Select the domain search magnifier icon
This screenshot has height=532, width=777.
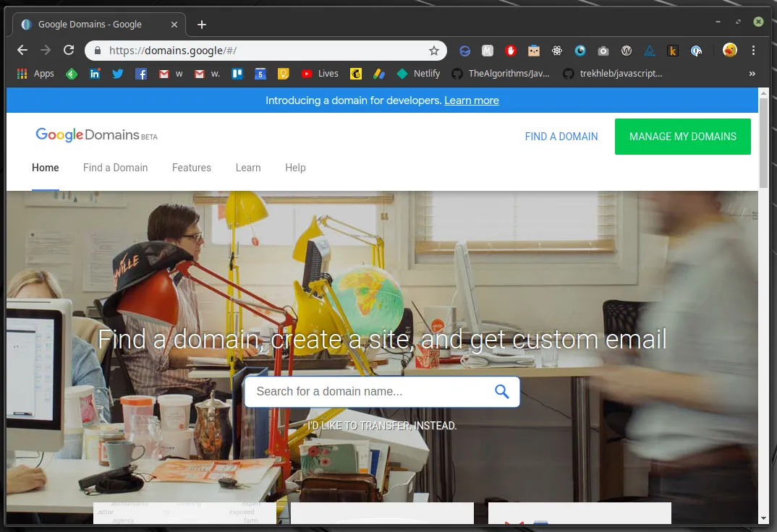501,391
